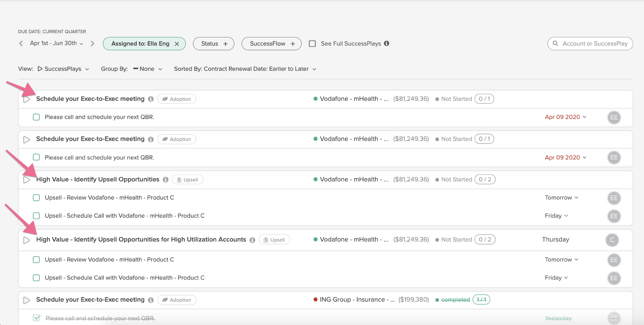
Task: Open first Tomorrow due date dropdown
Action: point(561,198)
